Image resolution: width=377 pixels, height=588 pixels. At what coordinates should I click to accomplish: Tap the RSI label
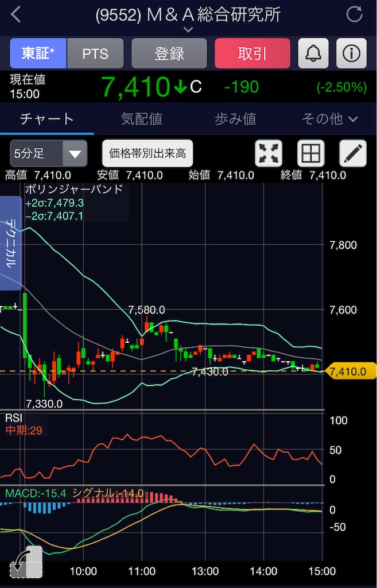coord(14,418)
